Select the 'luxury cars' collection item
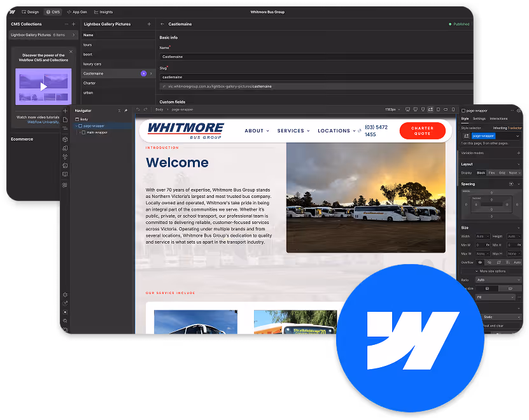The image size is (529, 420). 118,64
